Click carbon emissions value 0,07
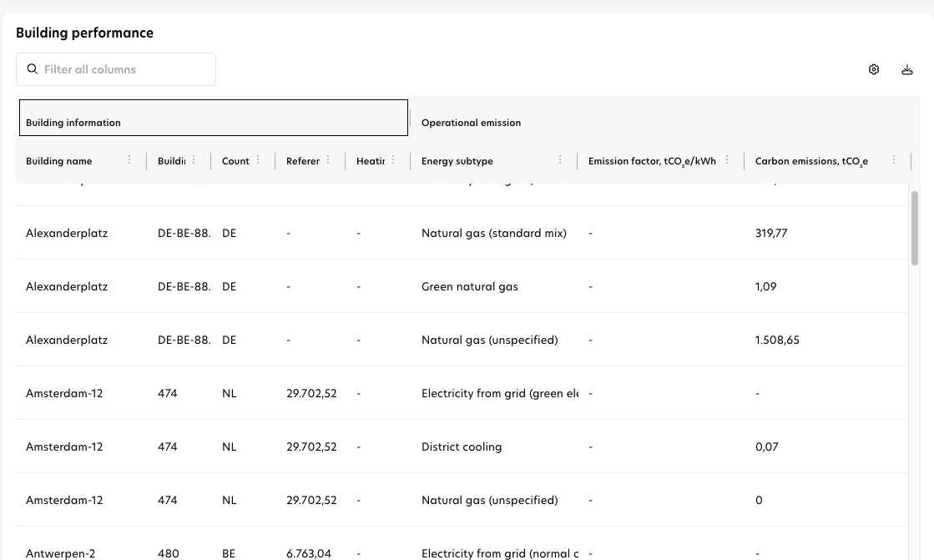The image size is (934, 560). tap(766, 446)
